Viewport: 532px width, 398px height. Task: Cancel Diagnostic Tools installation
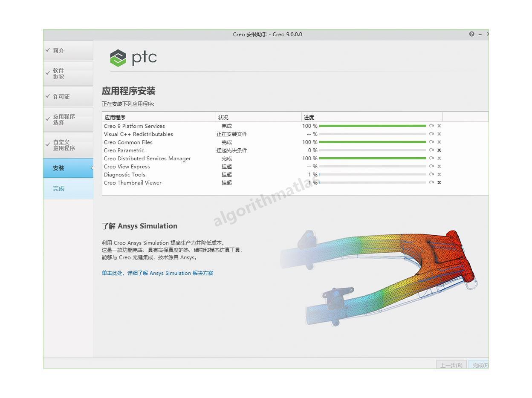click(x=439, y=174)
